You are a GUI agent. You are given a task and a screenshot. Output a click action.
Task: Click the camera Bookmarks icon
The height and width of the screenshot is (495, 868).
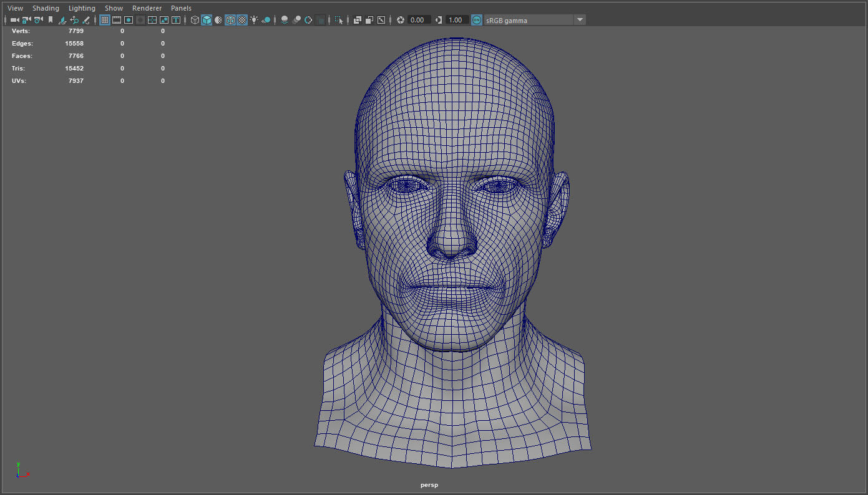tap(51, 20)
